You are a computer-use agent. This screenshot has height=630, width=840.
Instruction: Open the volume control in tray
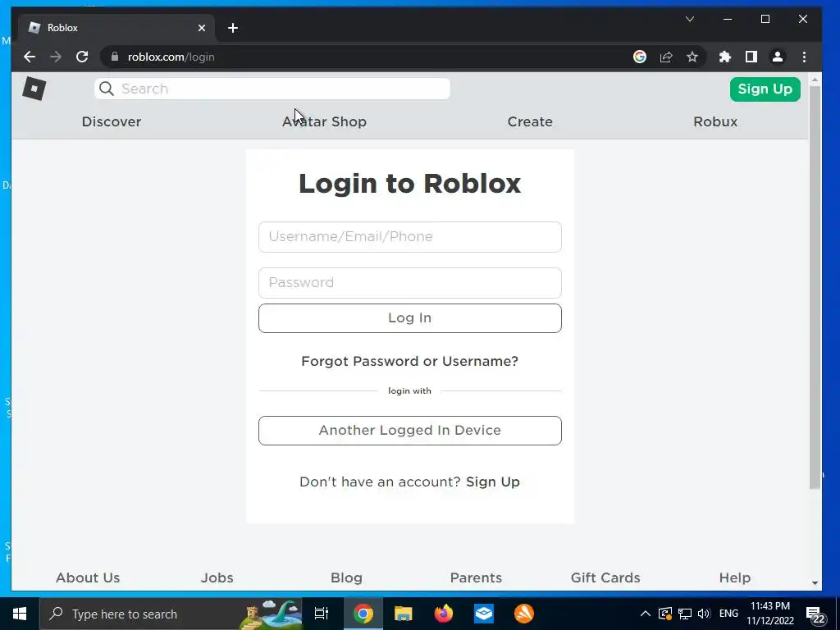(704, 614)
